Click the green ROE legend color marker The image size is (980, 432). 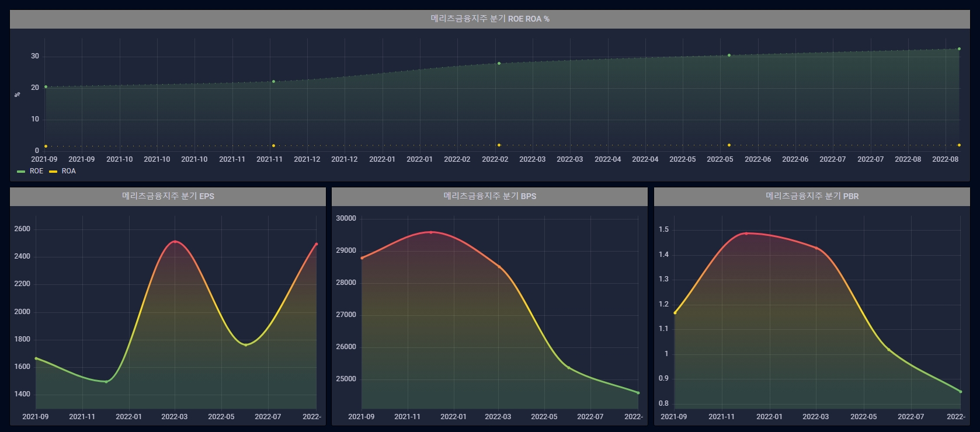click(x=21, y=172)
